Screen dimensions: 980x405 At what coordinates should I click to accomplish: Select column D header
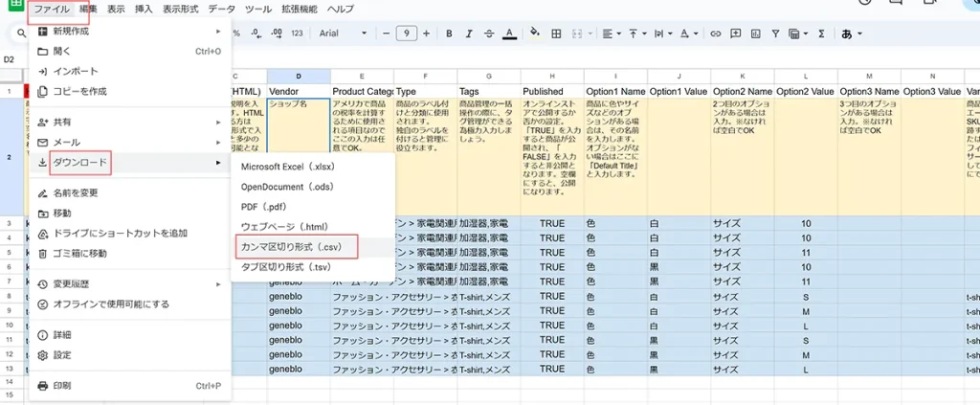(299, 77)
